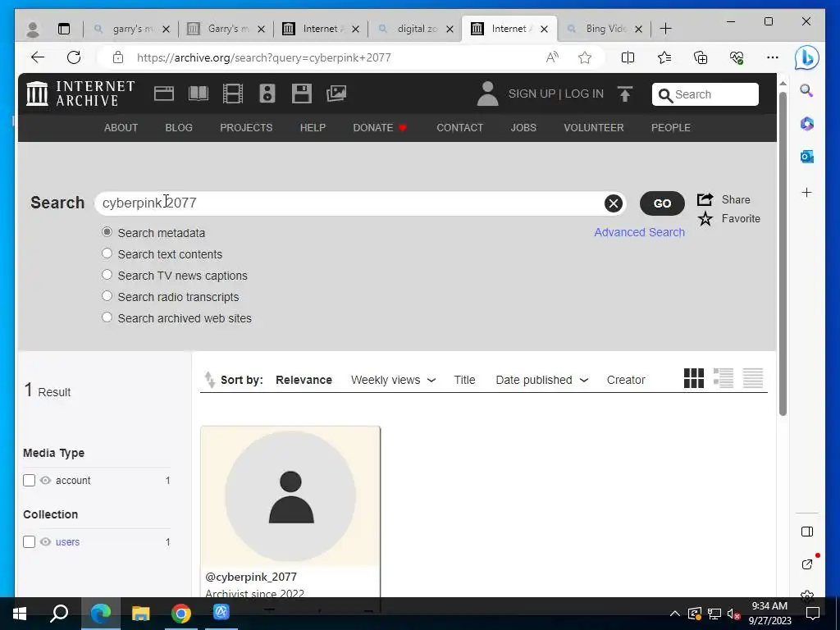Click the Share icon
Viewport: 840px width, 630px height.
(x=705, y=200)
